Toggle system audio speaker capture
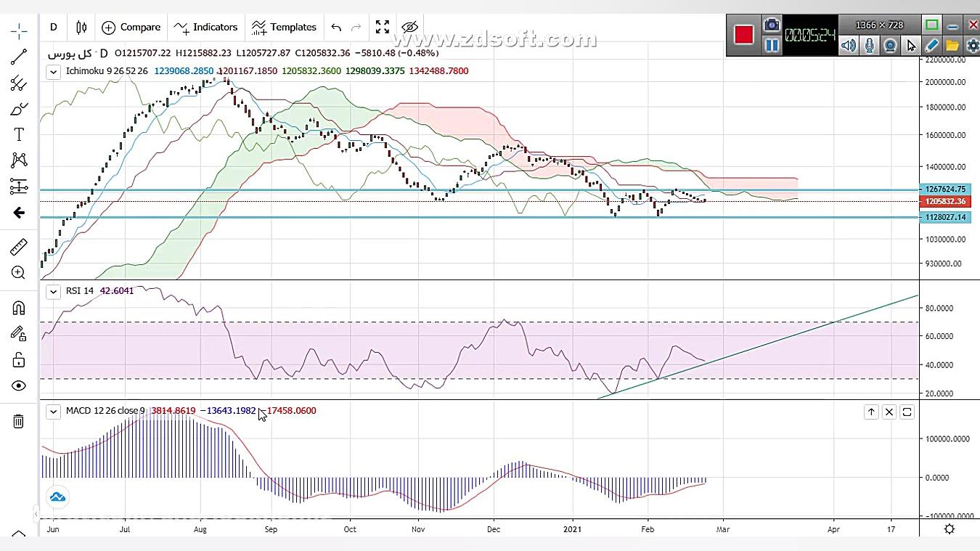Image resolution: width=980 pixels, height=551 pixels. [x=848, y=46]
